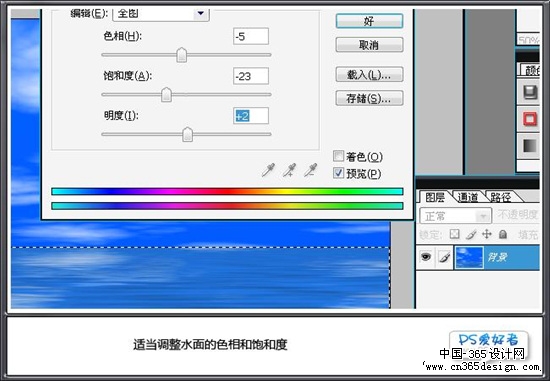Viewport: 550px width, 381px height.
Task: Click the 取消 (Cancel) button
Action: (x=369, y=45)
